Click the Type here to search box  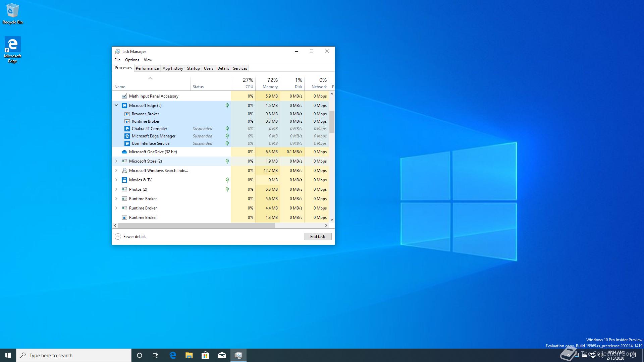74,355
